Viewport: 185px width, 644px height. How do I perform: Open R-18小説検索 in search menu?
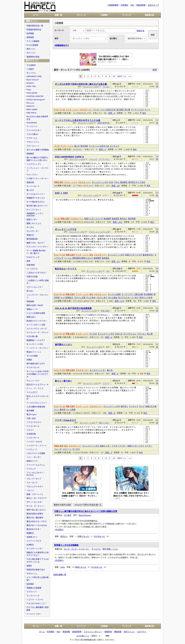click(32, 45)
